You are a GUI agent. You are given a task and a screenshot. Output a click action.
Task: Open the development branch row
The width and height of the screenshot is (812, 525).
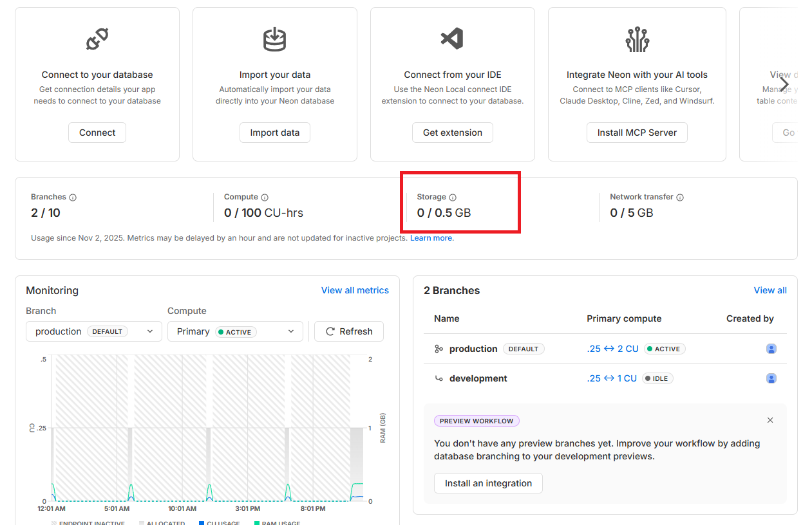click(x=478, y=378)
